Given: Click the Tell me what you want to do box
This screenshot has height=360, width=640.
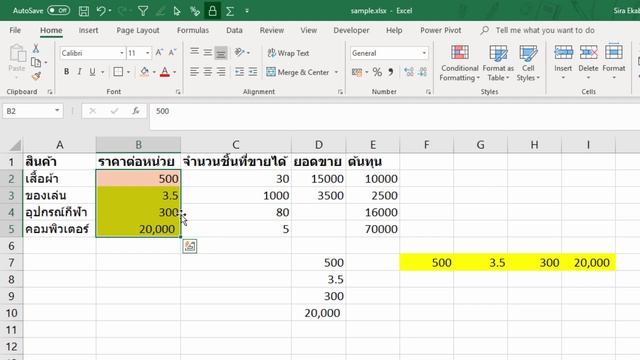Looking at the screenshot, I should (x=545, y=30).
